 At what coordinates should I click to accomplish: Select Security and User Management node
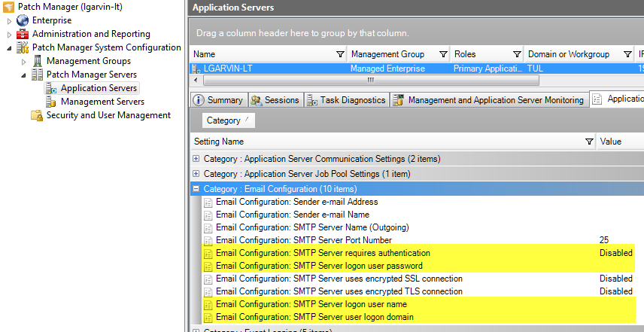click(108, 115)
